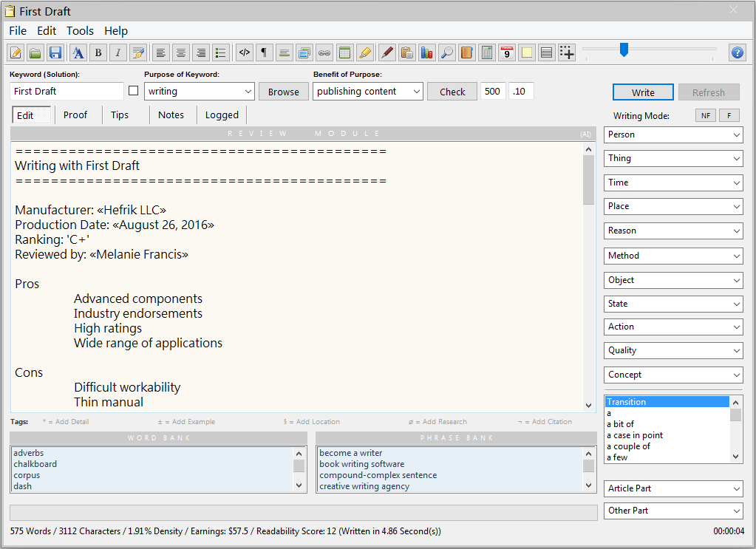Open the brown book icon
Screen dimensions: 756x549
pos(467,52)
